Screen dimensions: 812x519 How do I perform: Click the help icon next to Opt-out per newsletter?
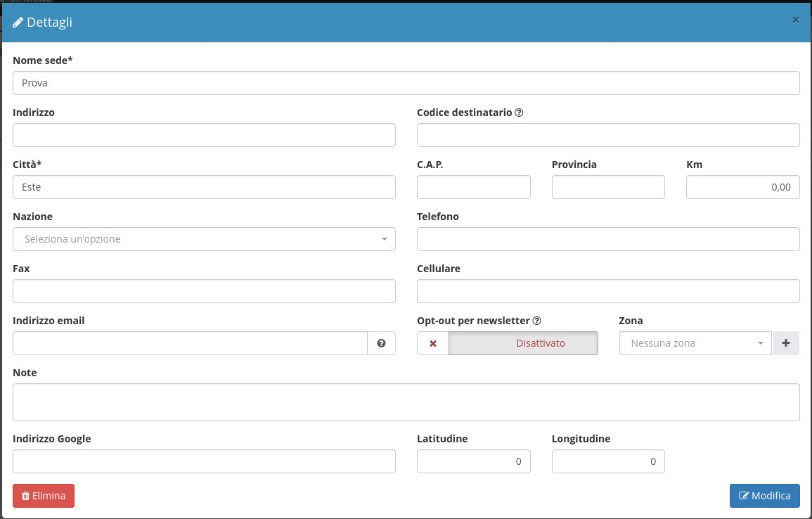(537, 321)
